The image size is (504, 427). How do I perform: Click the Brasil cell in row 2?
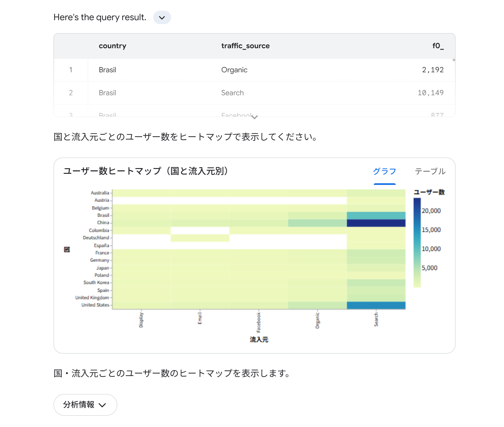tap(108, 93)
